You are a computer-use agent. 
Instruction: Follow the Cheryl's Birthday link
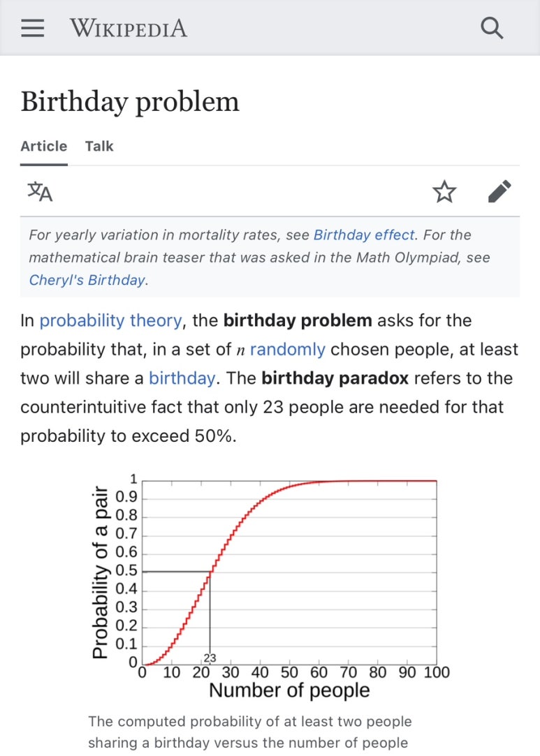tap(87, 280)
